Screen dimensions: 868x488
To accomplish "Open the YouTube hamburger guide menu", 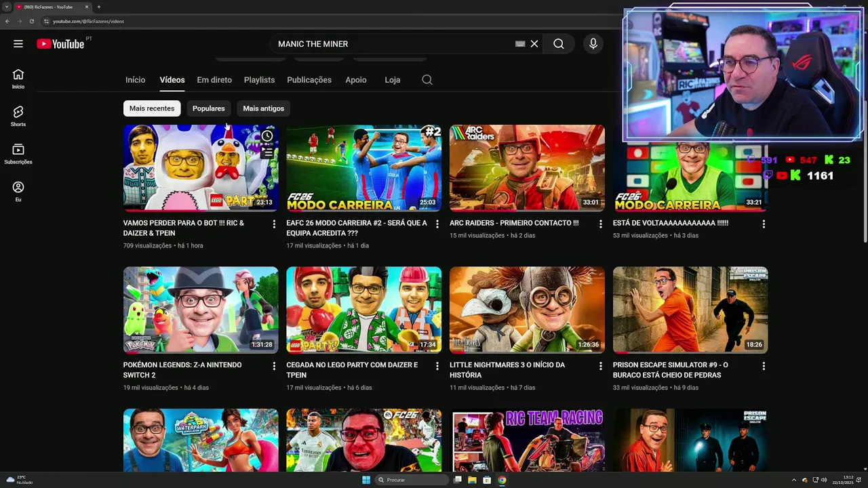I will (18, 44).
